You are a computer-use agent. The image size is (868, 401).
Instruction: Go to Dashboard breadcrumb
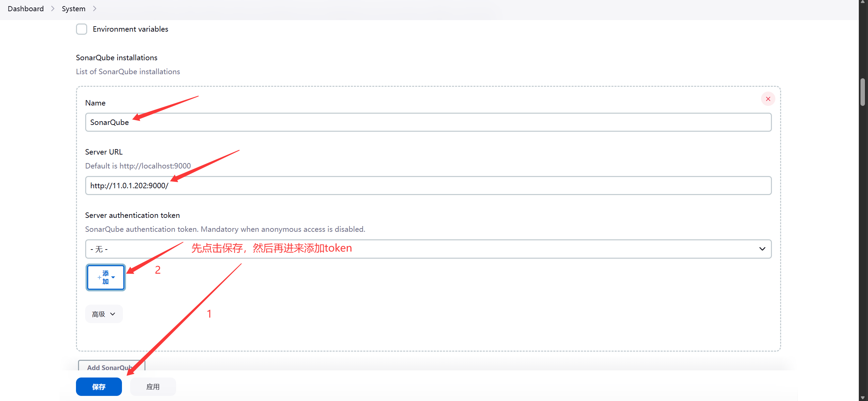pyautogui.click(x=26, y=9)
